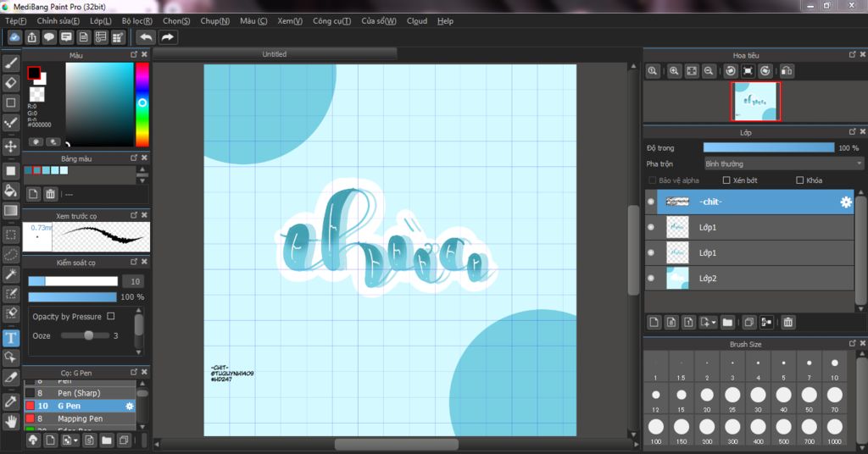
Task: Enable the Xén bớt checkbox
Action: (726, 180)
